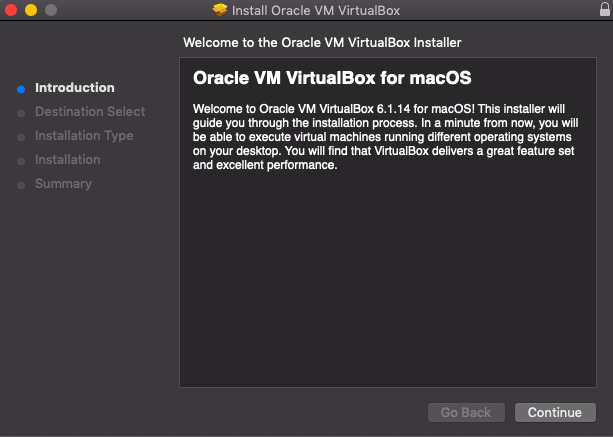Click the blue bullet beside Introduction

(x=21, y=90)
